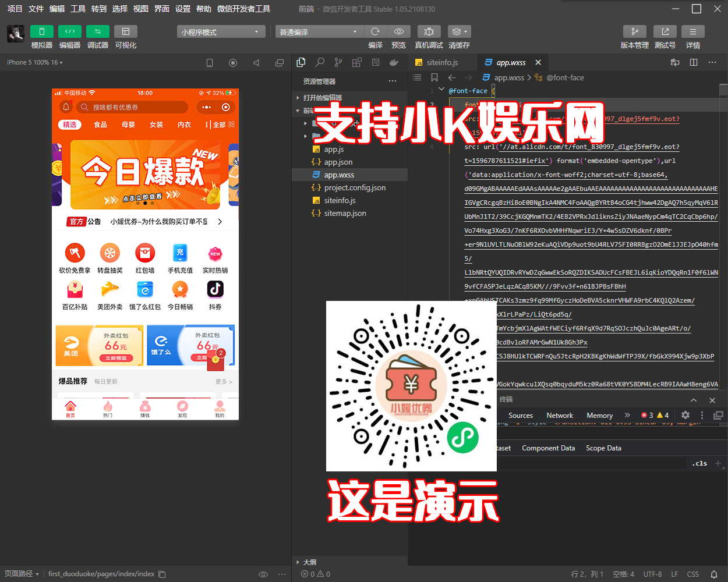Open the 普通编译 compile mode dropdown

pyautogui.click(x=319, y=31)
